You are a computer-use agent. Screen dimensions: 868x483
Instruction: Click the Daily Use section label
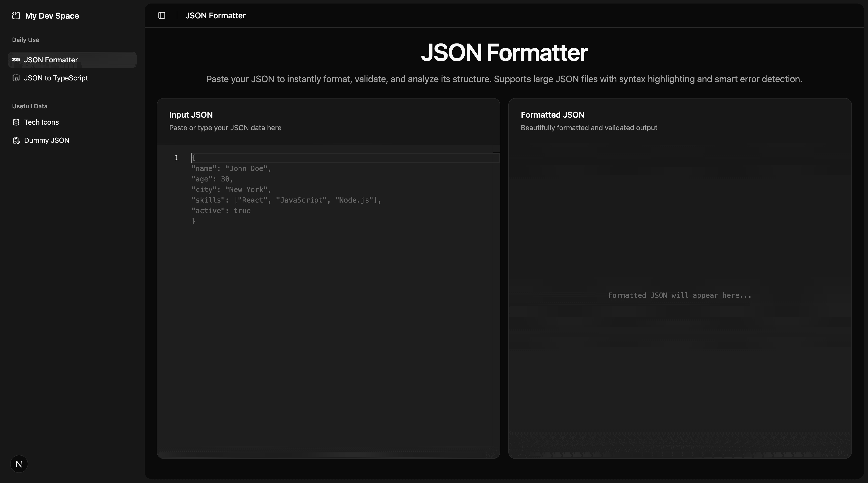(26, 40)
